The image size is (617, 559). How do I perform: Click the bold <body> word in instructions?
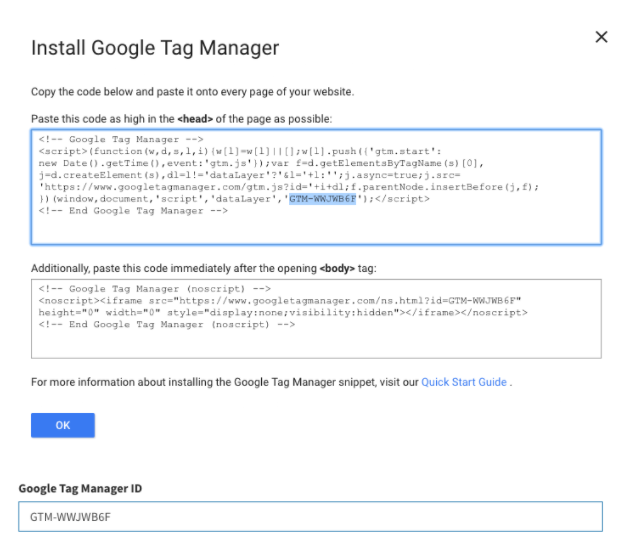337,269
